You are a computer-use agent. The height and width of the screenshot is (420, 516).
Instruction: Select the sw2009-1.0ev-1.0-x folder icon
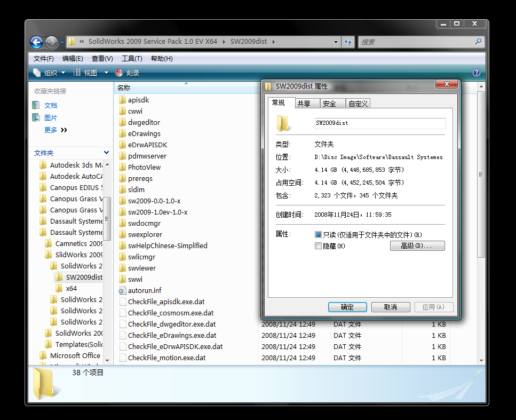pos(122,212)
